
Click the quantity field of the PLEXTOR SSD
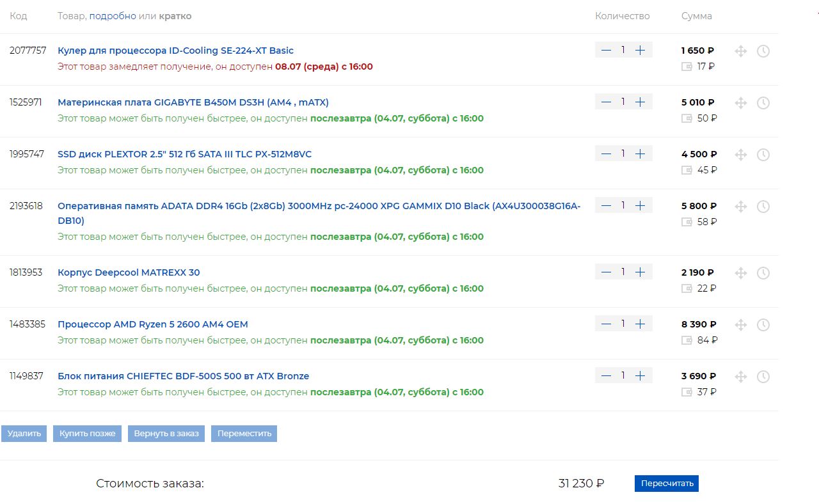click(623, 154)
